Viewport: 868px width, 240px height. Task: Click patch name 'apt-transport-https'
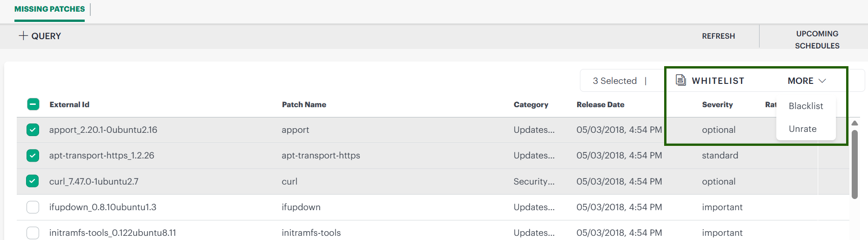321,155
